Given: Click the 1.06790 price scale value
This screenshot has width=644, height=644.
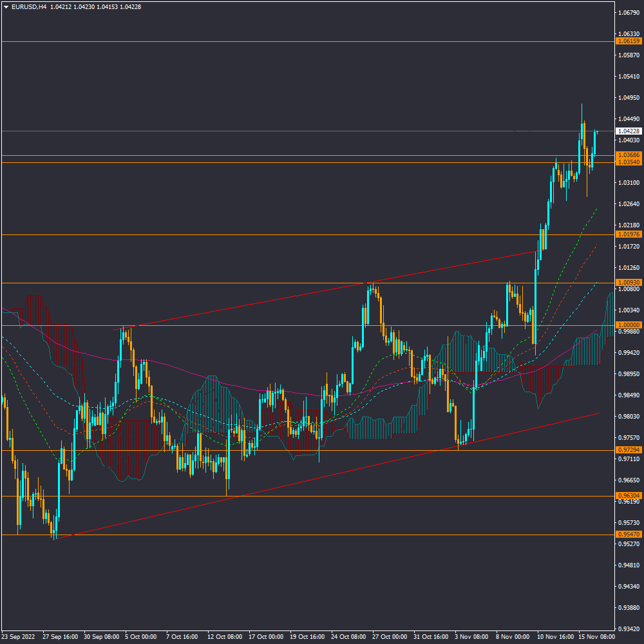Looking at the screenshot, I should coord(629,13).
